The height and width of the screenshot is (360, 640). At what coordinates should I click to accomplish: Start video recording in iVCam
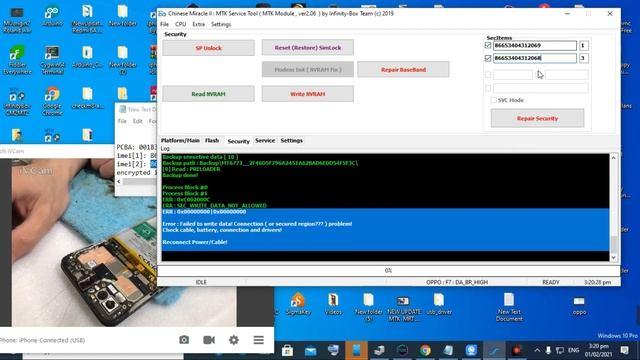pyautogui.click(x=209, y=340)
